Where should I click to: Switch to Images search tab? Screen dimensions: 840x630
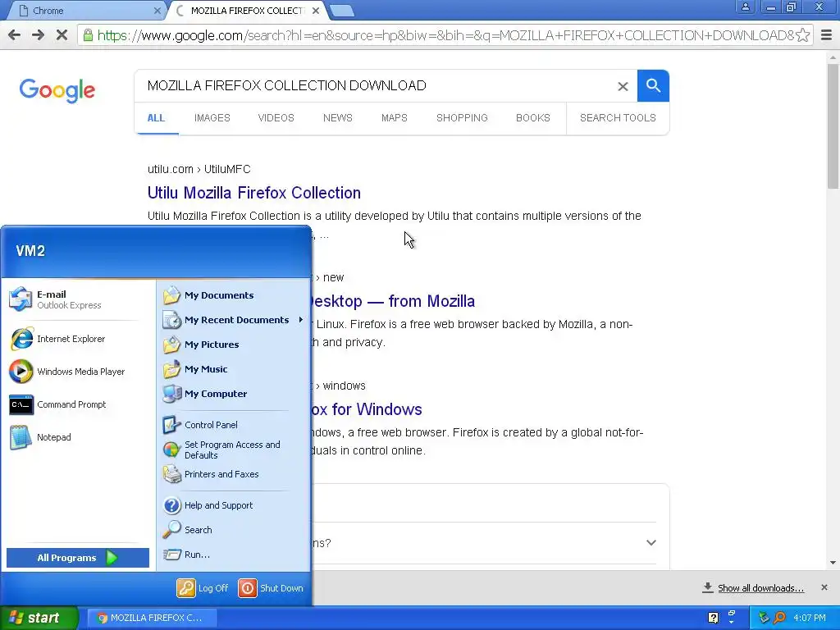[x=212, y=118]
